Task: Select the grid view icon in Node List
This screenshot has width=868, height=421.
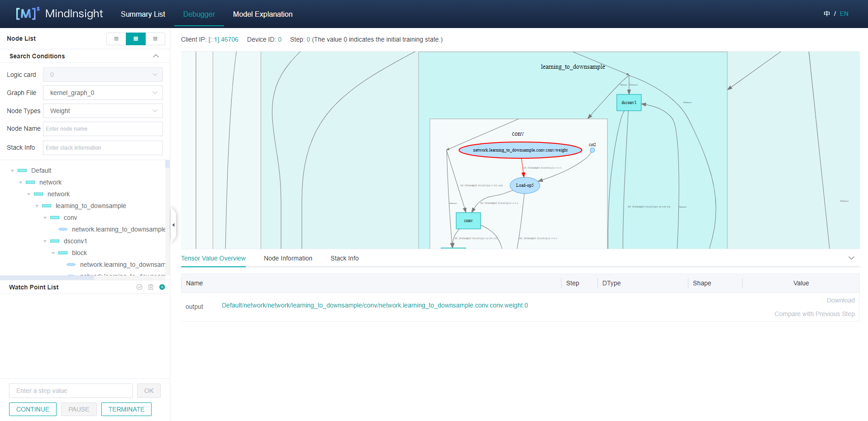Action: (136, 39)
